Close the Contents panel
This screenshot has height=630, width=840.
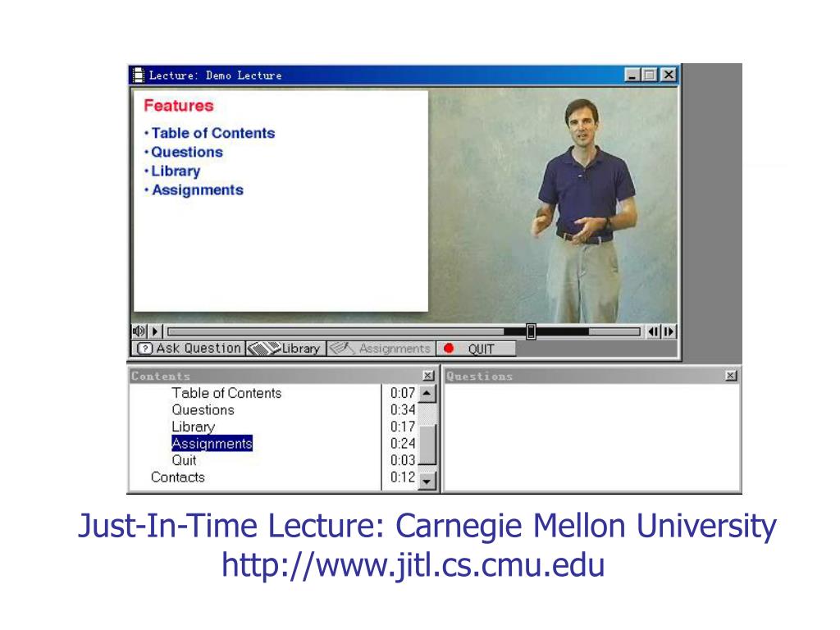pos(428,376)
